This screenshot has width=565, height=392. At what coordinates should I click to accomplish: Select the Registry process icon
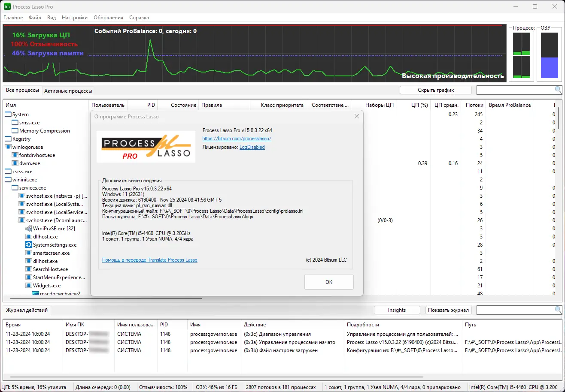pyautogui.click(x=8, y=139)
